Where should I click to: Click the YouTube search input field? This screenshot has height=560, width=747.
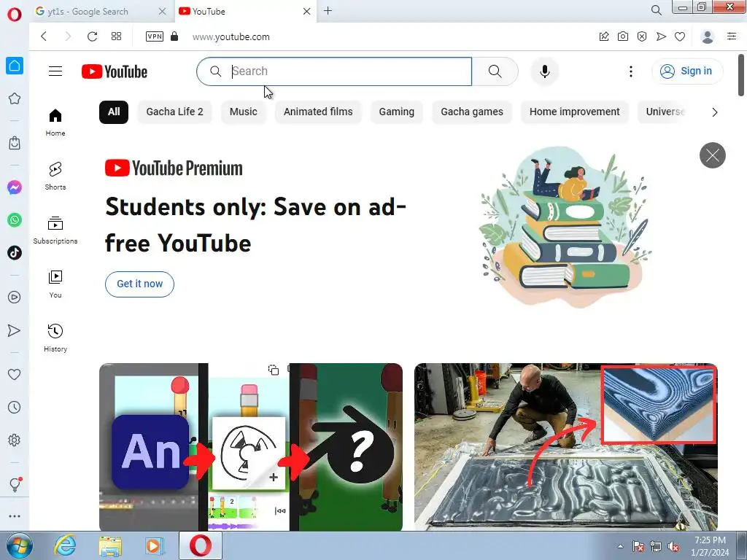coord(334,71)
